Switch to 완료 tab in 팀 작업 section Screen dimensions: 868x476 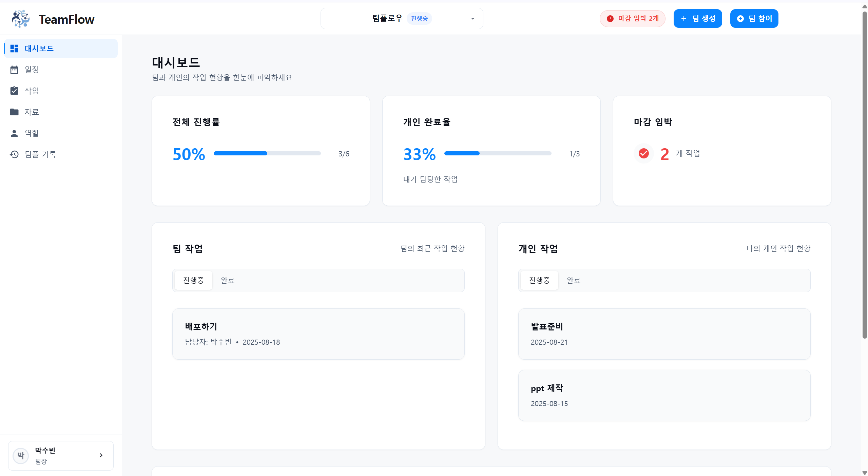pyautogui.click(x=227, y=280)
